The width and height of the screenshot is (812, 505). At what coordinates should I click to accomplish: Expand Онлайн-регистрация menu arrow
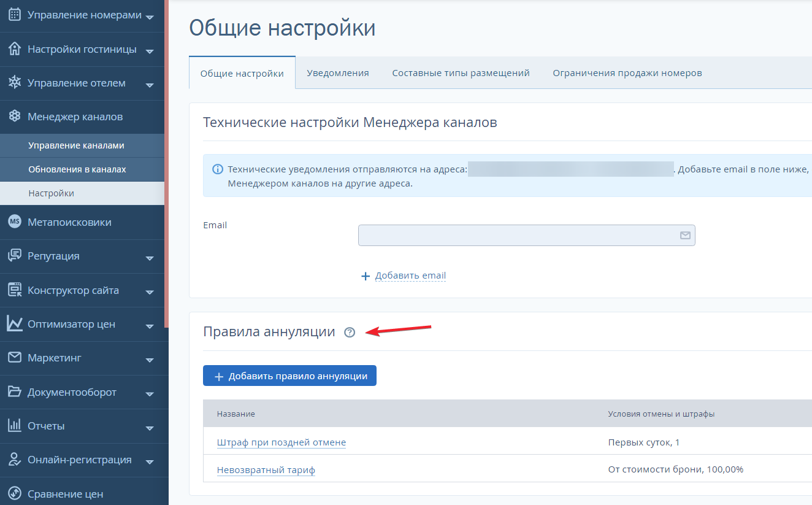[150, 462]
